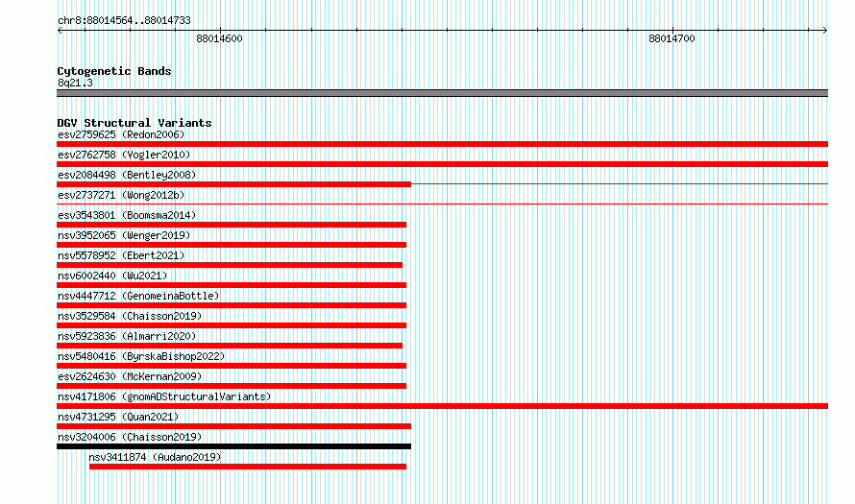Image resolution: width=855 pixels, height=504 pixels.
Task: Click the gray 8q21.3 cytogenetic band bar
Action: (442, 93)
